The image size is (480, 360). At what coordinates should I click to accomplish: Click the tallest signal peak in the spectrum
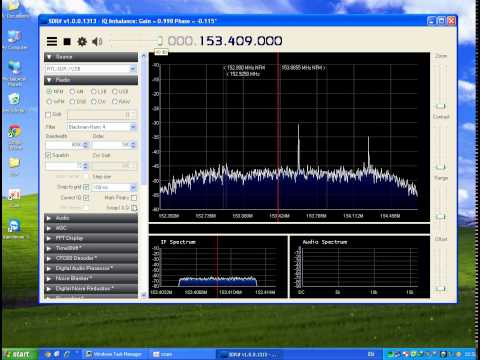pyautogui.click(x=298, y=147)
